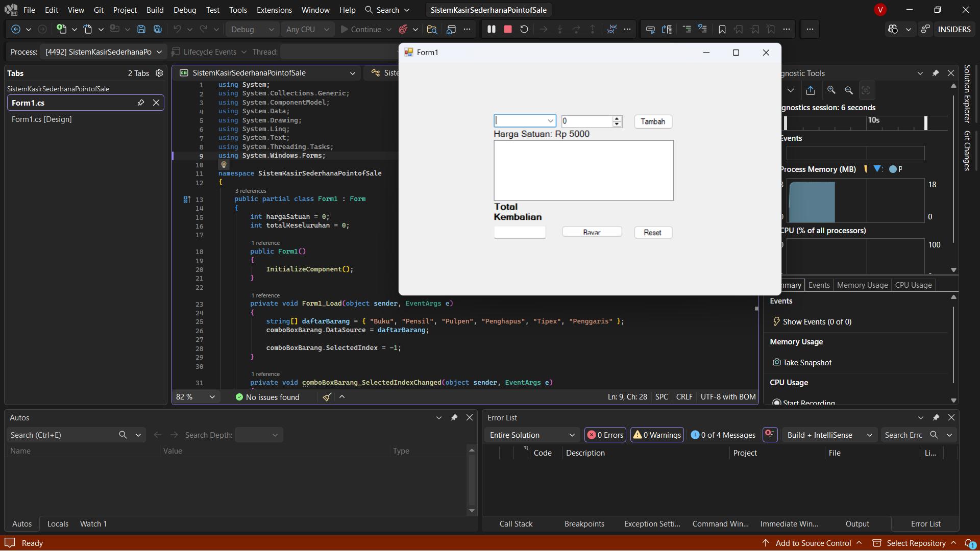980x551 pixels.
Task: Click Select Repository in status bar
Action: (x=916, y=543)
